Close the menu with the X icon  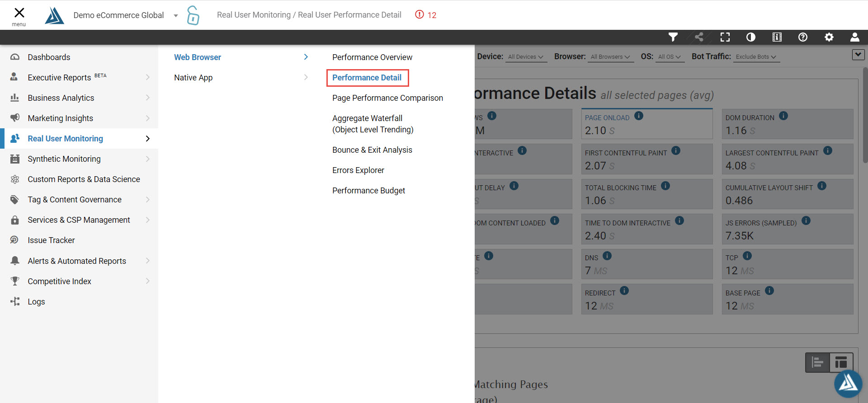[19, 13]
